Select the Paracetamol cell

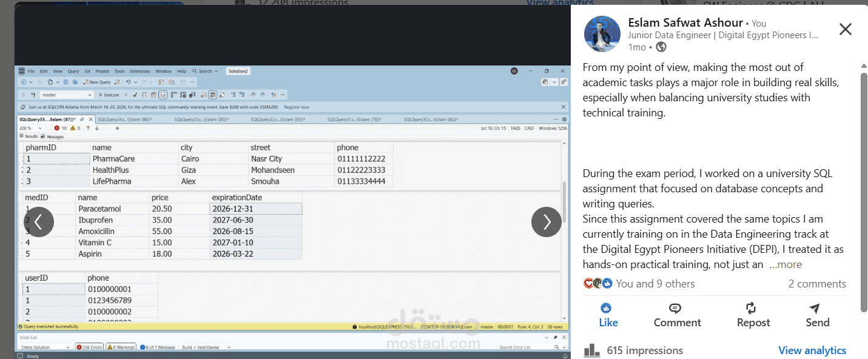tap(112, 209)
